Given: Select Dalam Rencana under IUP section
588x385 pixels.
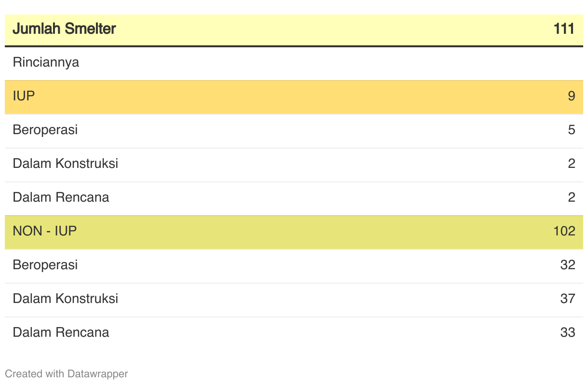Looking at the screenshot, I should coord(61,197).
